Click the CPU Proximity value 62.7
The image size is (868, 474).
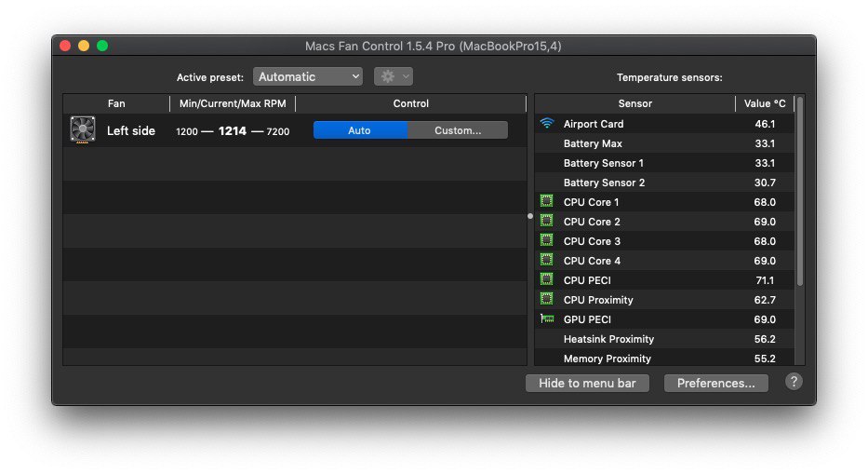click(765, 300)
